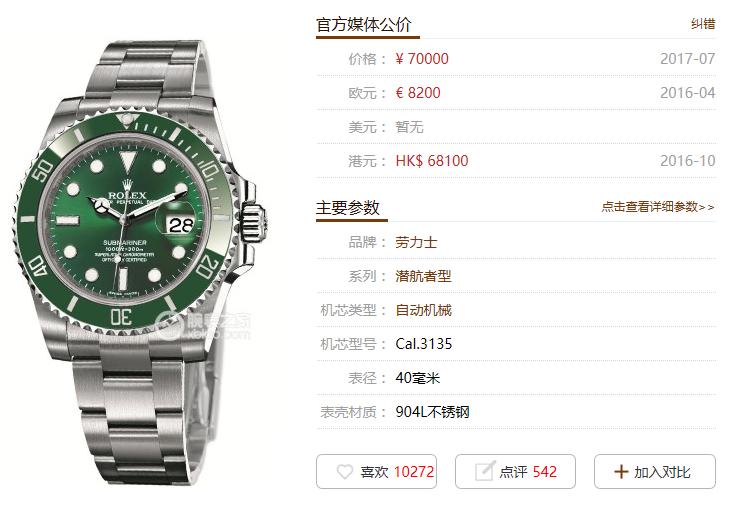Image resolution: width=729 pixels, height=513 pixels.
Task: Open 点击查看详细参数 details link
Action: click(x=657, y=207)
